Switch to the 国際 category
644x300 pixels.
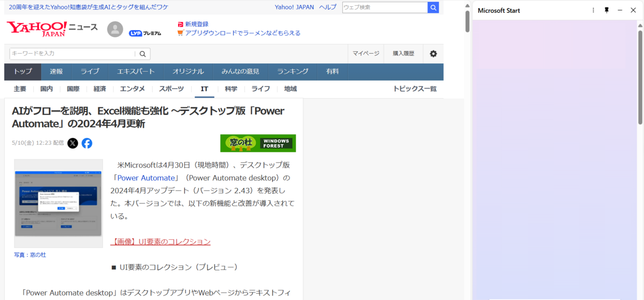point(73,89)
